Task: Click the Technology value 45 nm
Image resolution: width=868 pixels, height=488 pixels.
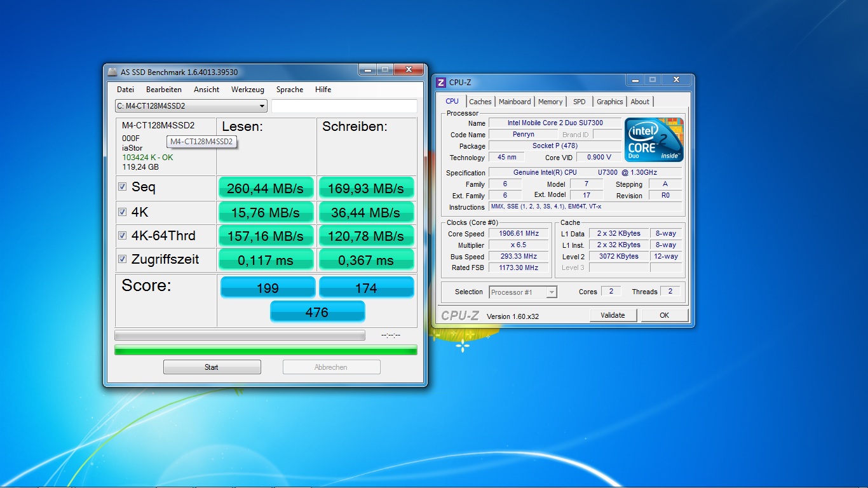Action: [507, 158]
